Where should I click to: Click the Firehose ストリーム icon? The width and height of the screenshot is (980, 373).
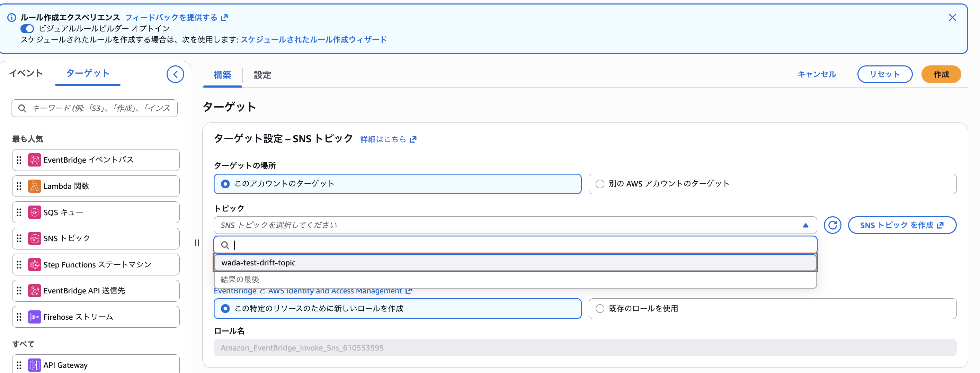(x=35, y=316)
